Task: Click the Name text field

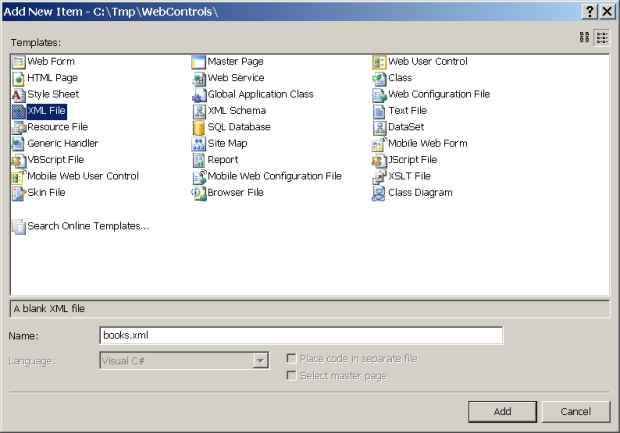Action: 300,336
